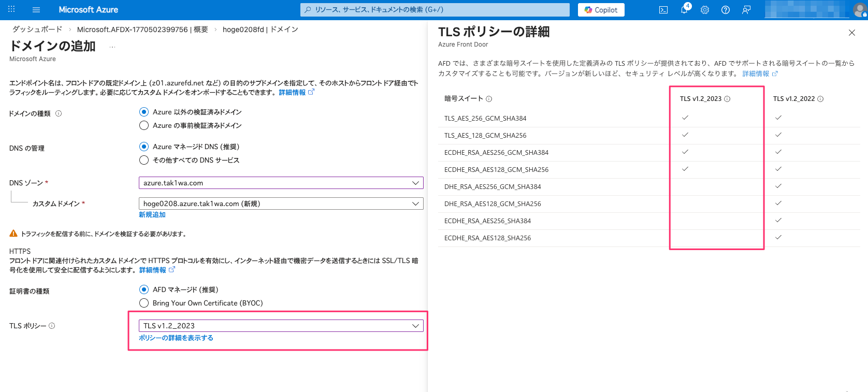Open the portal hamburger menu
The image size is (868, 392).
36,10
